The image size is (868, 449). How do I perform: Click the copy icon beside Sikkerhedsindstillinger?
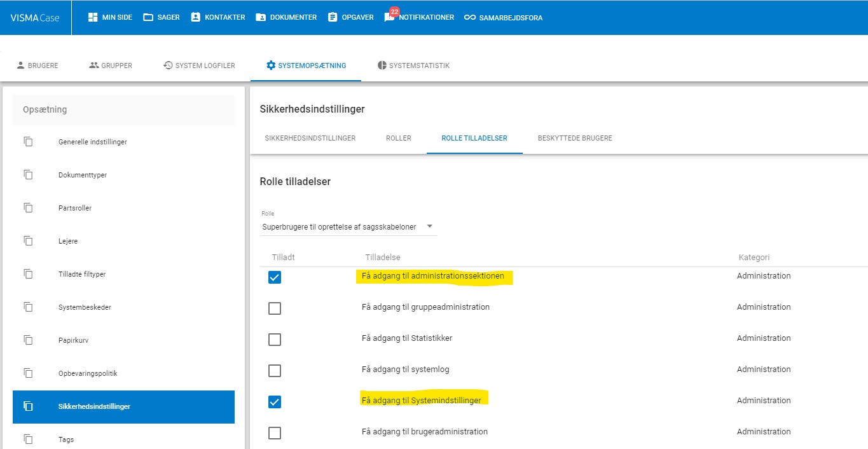click(28, 406)
